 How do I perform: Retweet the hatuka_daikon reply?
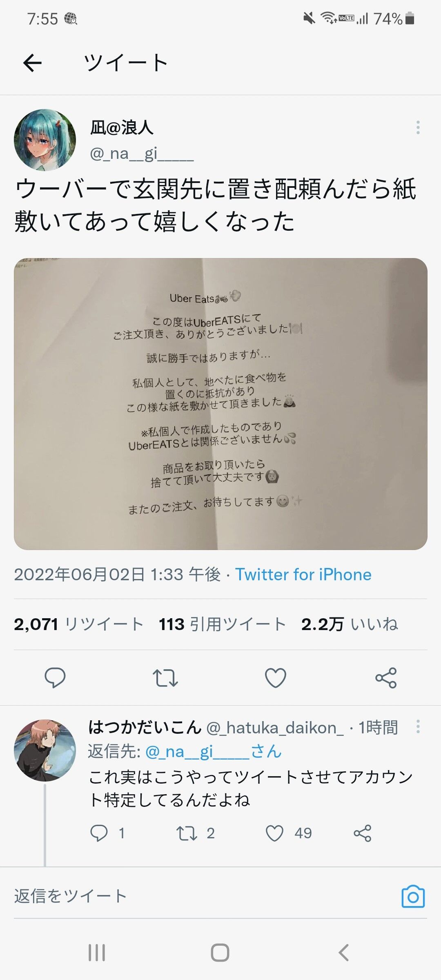[x=187, y=833]
